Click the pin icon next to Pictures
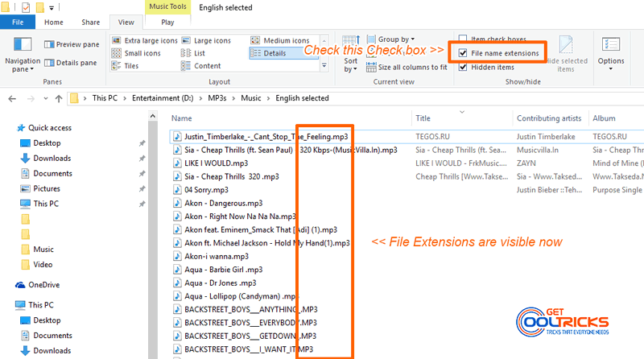The height and width of the screenshot is (359, 644). (x=142, y=189)
